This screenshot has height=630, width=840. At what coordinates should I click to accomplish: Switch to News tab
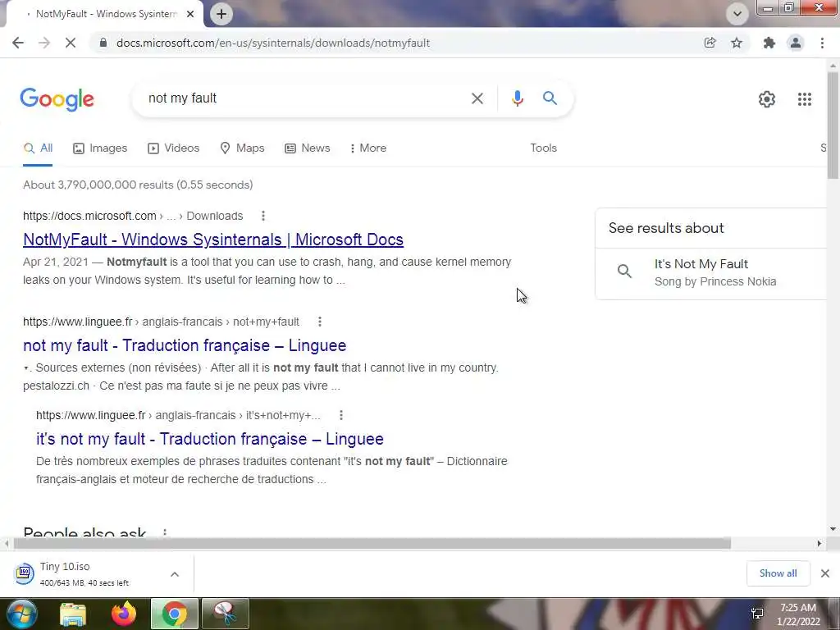[308, 148]
